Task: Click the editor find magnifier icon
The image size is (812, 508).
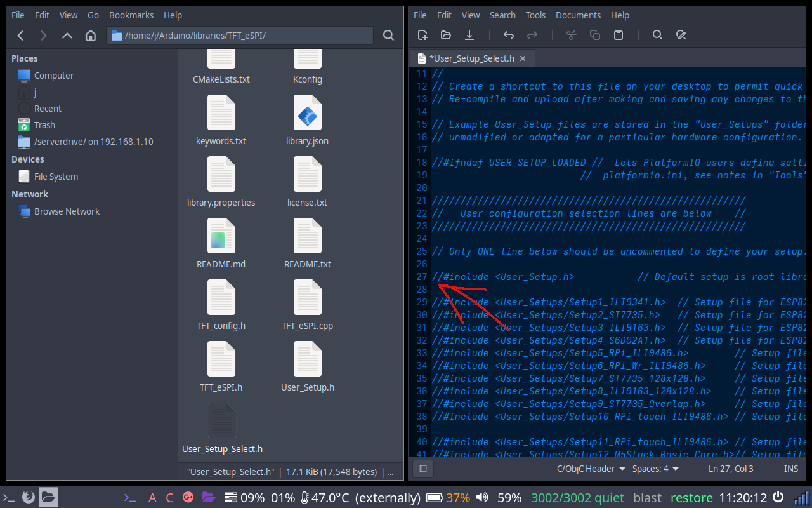Action: [x=657, y=35]
